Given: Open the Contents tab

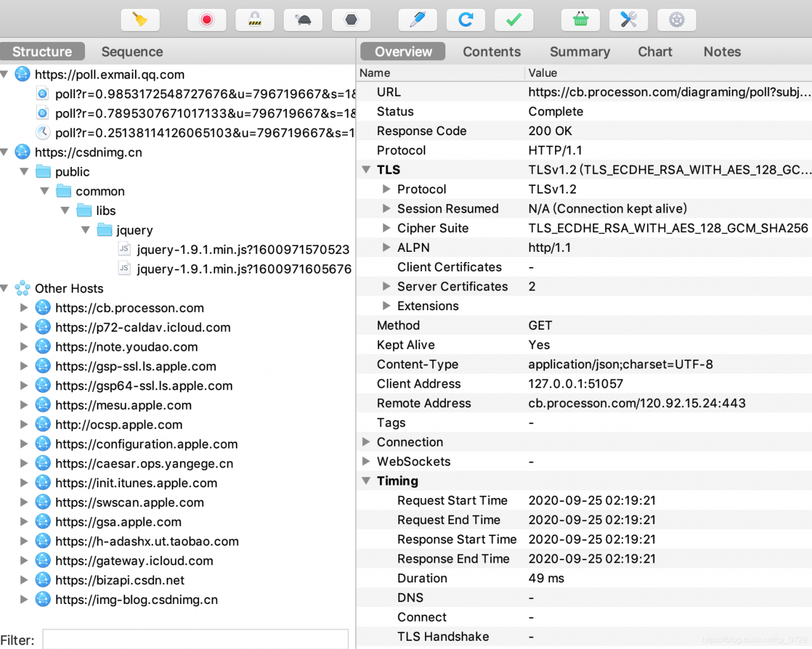Looking at the screenshot, I should 492,51.
